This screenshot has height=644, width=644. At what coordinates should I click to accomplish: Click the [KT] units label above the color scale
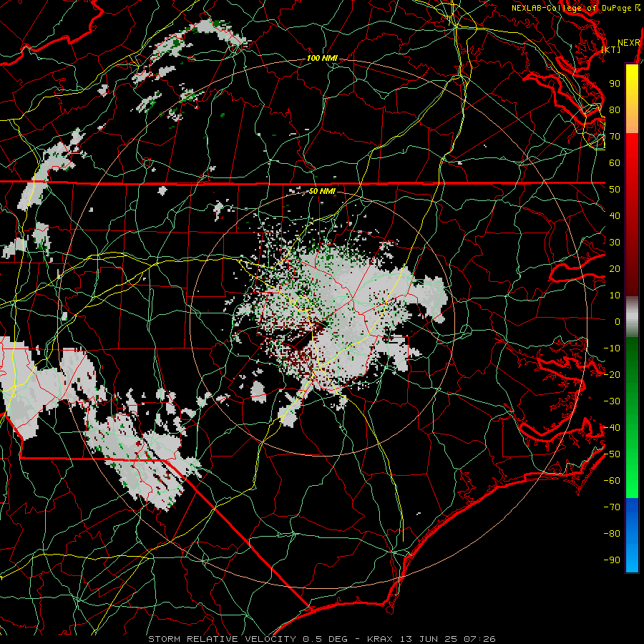tap(611, 49)
